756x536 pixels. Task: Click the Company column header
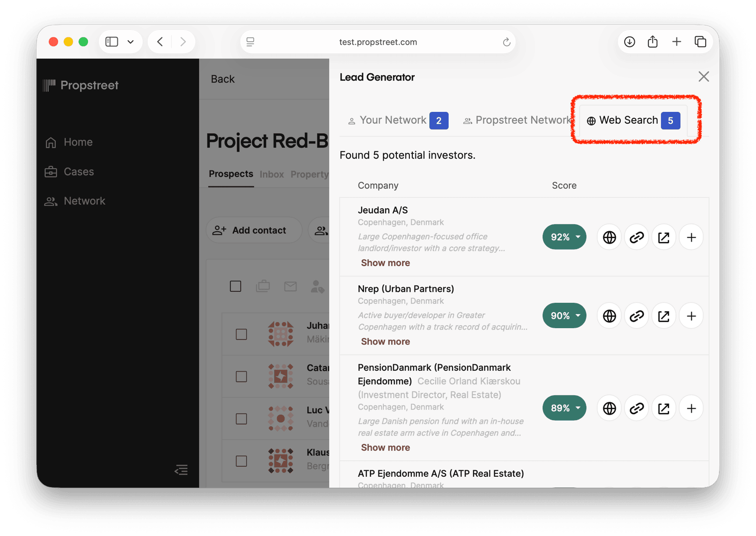click(x=378, y=185)
